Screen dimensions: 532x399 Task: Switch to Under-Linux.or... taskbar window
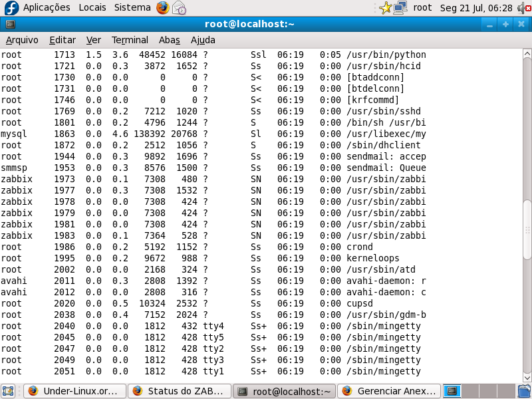tap(75, 391)
